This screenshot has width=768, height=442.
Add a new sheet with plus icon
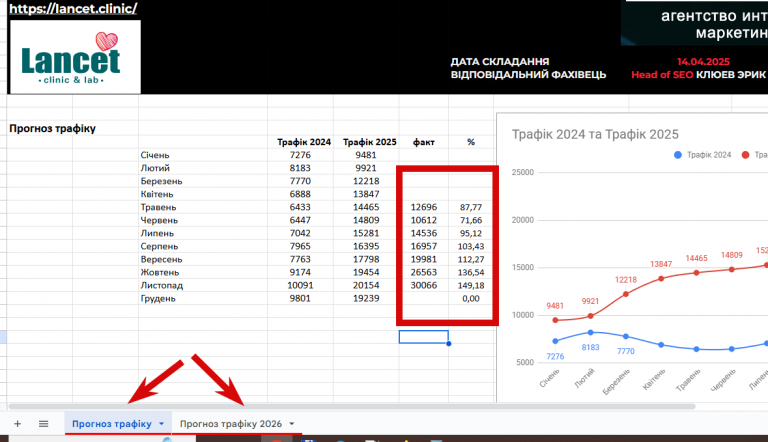coord(18,424)
